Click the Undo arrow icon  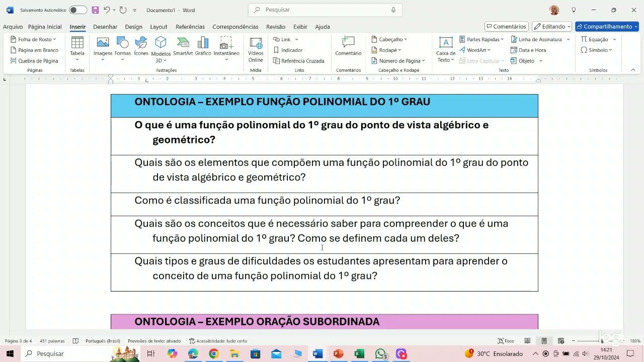pos(107,10)
